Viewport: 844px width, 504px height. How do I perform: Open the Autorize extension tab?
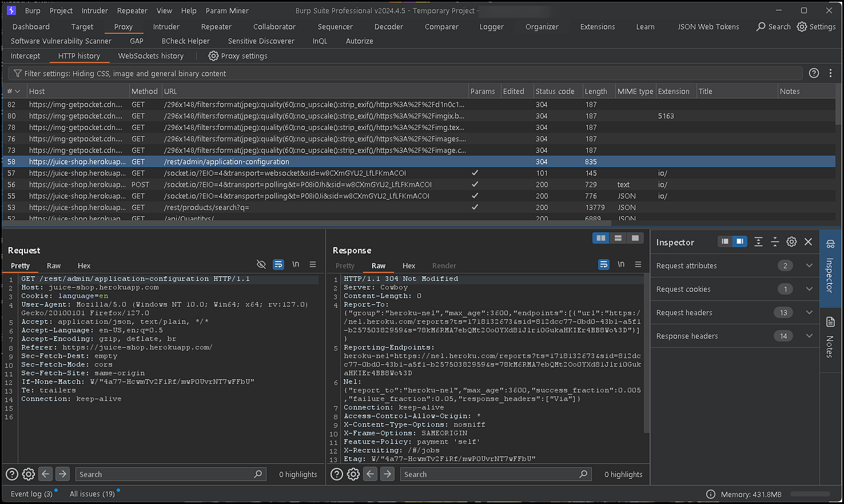pyautogui.click(x=359, y=41)
